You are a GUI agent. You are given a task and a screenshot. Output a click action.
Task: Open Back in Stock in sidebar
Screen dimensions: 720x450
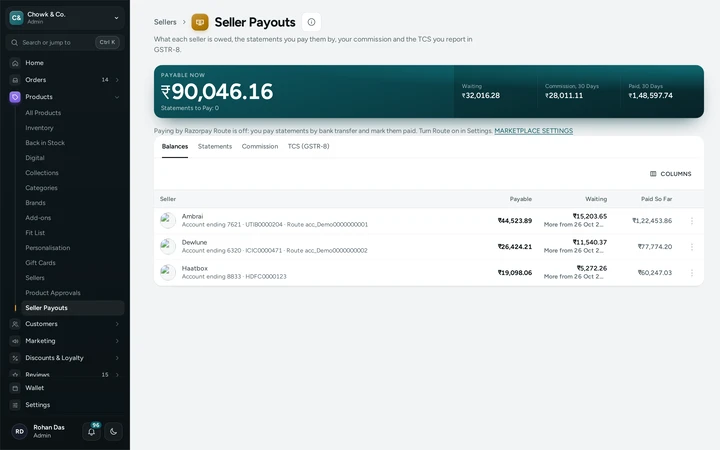pyautogui.click(x=45, y=143)
